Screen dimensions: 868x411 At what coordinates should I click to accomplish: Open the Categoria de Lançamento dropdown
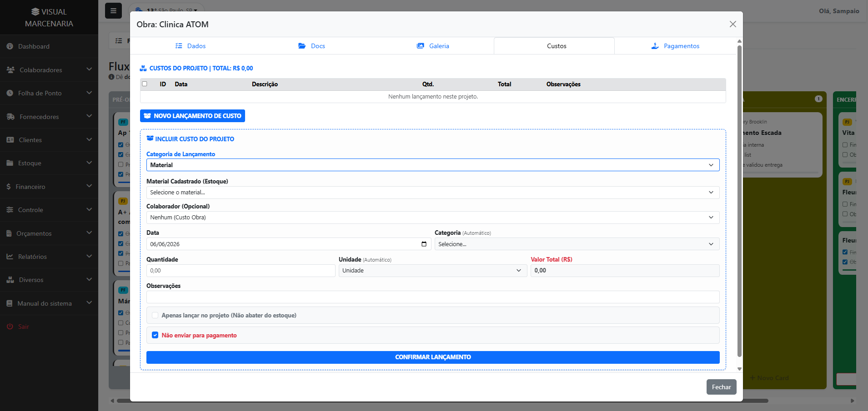433,165
